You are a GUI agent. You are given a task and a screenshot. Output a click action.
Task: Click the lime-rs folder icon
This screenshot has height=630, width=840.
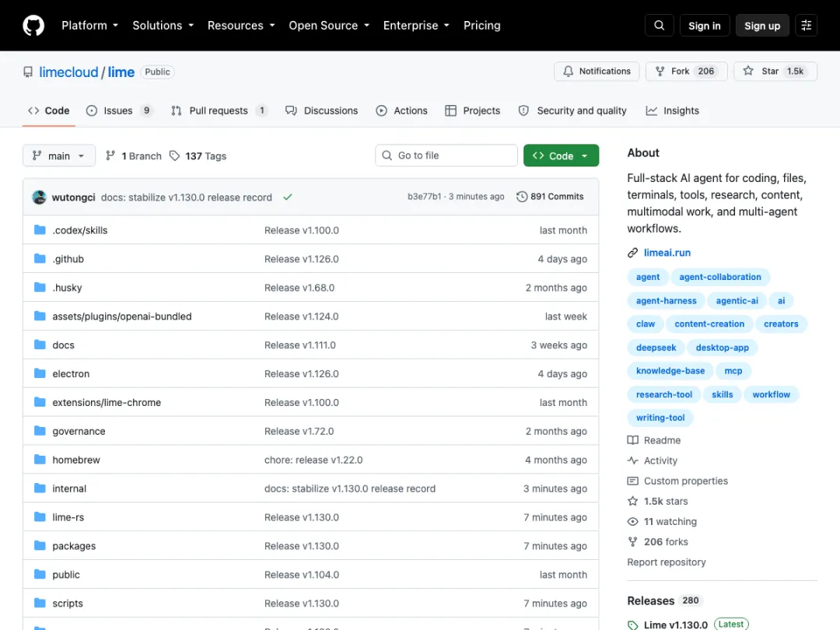40,517
